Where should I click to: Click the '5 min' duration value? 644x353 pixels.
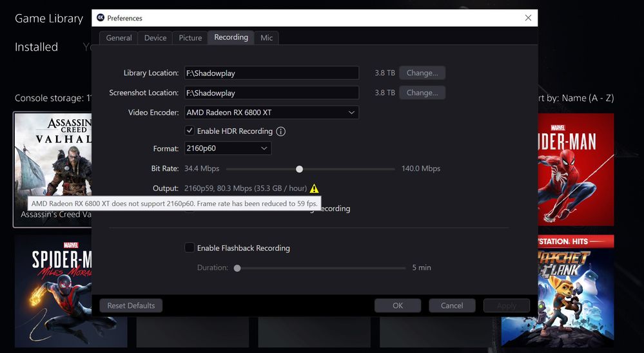coord(422,267)
